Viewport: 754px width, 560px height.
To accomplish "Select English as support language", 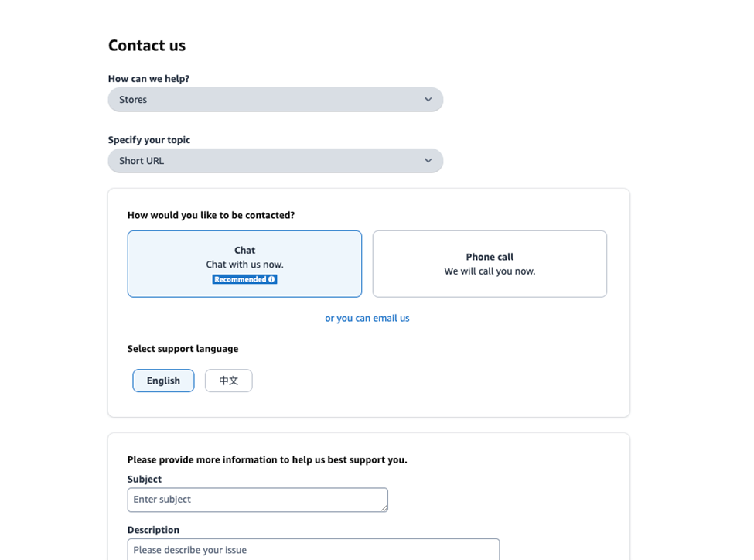I will pos(163,381).
